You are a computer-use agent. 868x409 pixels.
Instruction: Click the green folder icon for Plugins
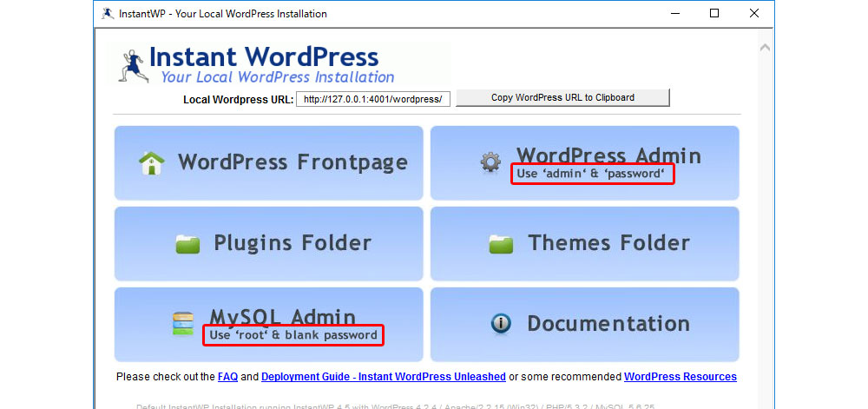coord(187,243)
